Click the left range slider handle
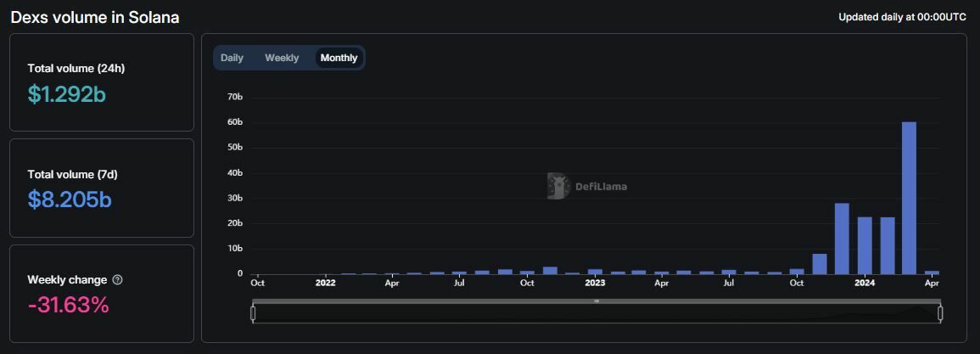 point(253,313)
